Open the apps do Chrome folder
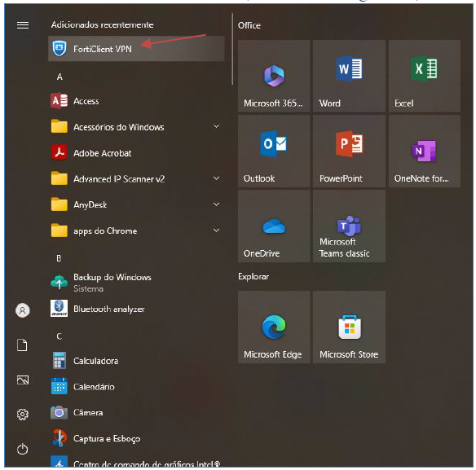 (136, 231)
